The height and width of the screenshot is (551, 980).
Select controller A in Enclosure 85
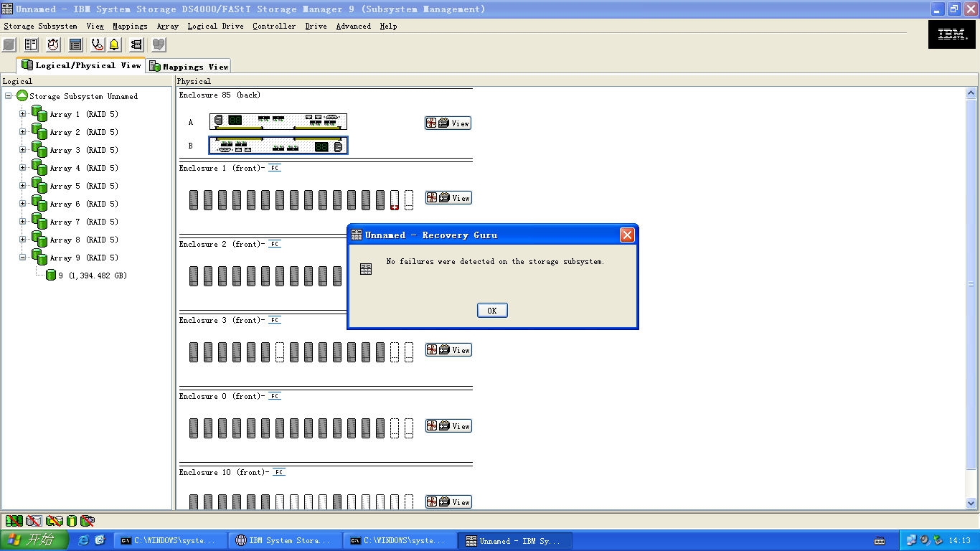[278, 122]
